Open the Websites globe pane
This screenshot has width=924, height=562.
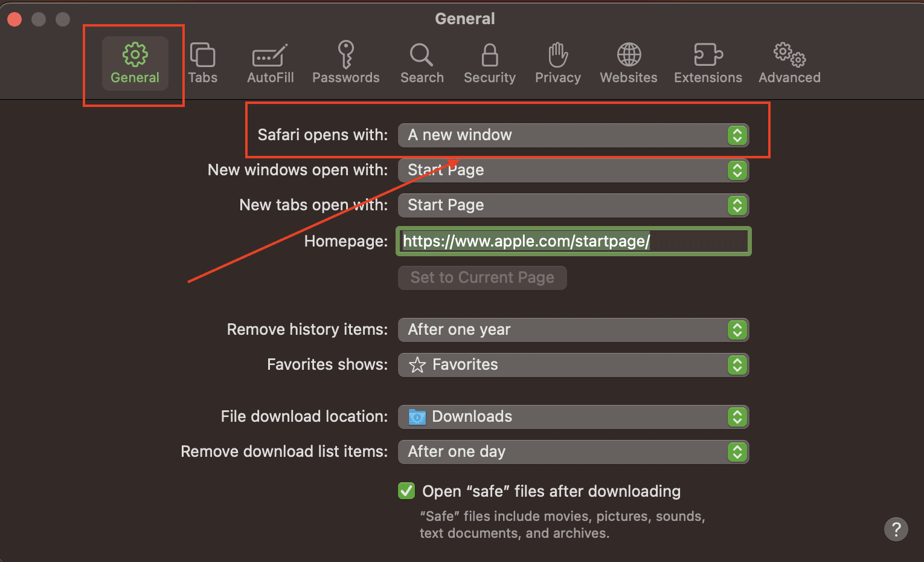(628, 63)
